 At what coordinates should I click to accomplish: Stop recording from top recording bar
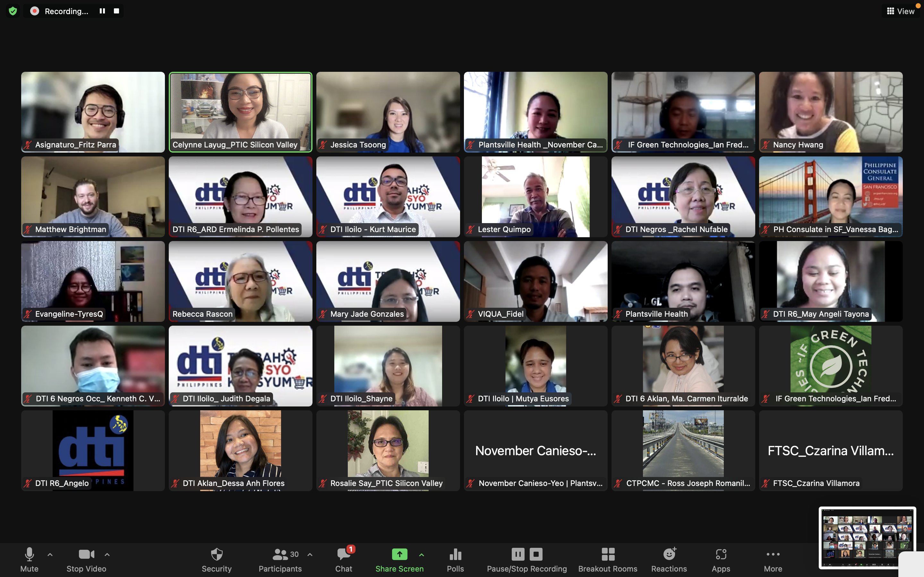coord(116,11)
